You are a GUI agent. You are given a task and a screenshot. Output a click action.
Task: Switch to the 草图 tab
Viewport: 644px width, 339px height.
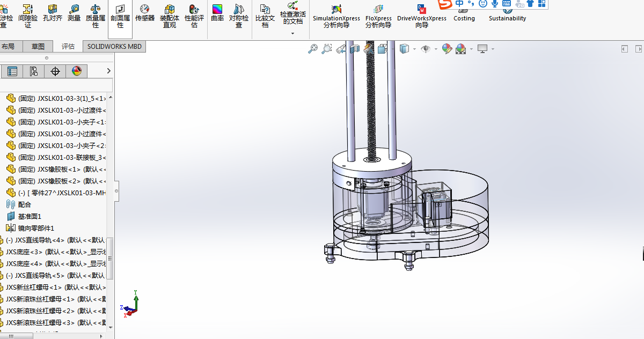coord(38,47)
